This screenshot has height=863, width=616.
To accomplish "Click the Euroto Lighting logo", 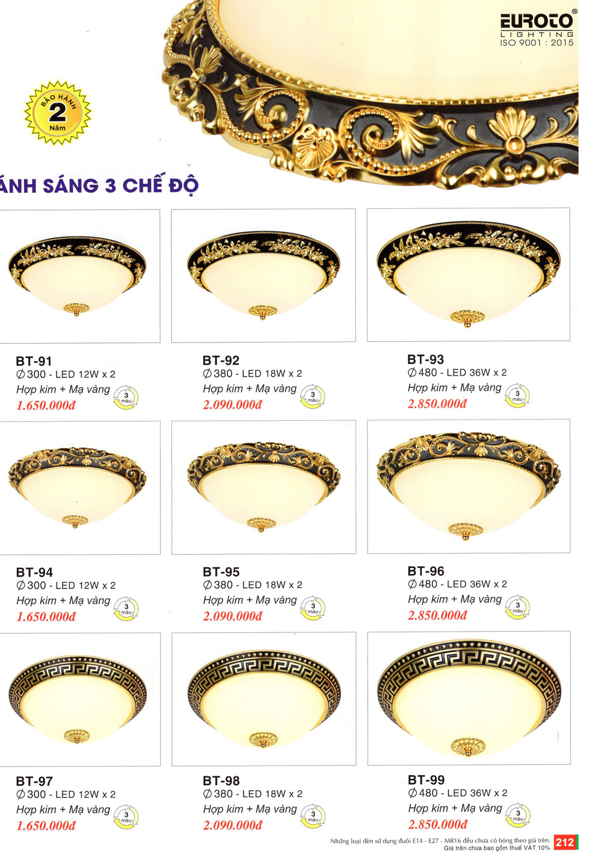I will point(538,28).
